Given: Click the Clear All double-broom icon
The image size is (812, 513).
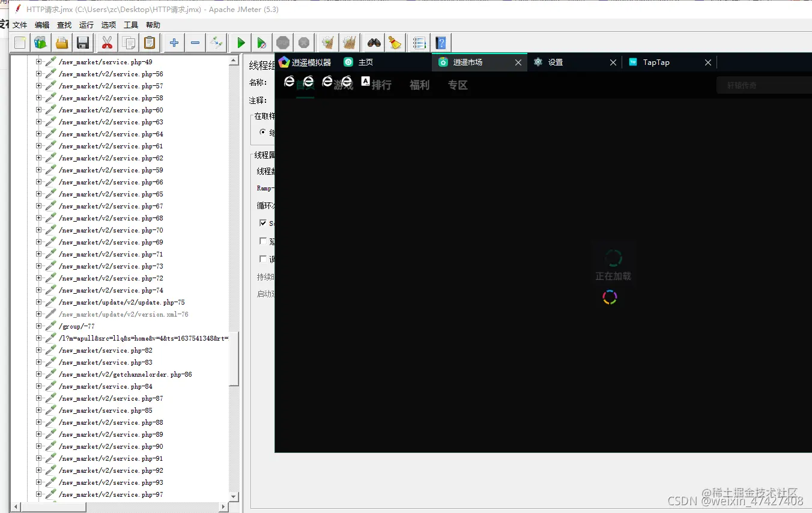Looking at the screenshot, I should point(349,43).
